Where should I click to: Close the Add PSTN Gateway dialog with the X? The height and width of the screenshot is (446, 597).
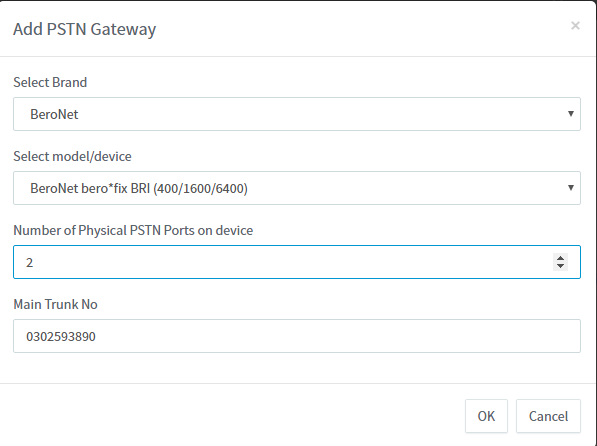[575, 26]
